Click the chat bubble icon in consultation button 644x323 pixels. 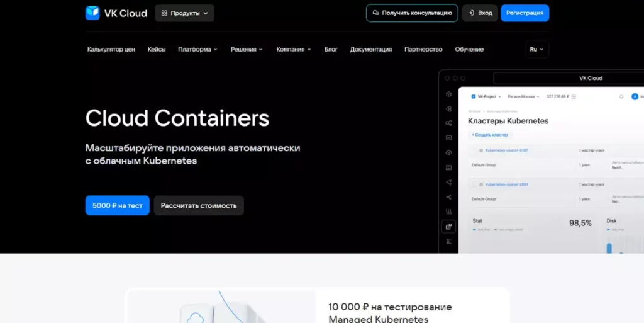(375, 13)
